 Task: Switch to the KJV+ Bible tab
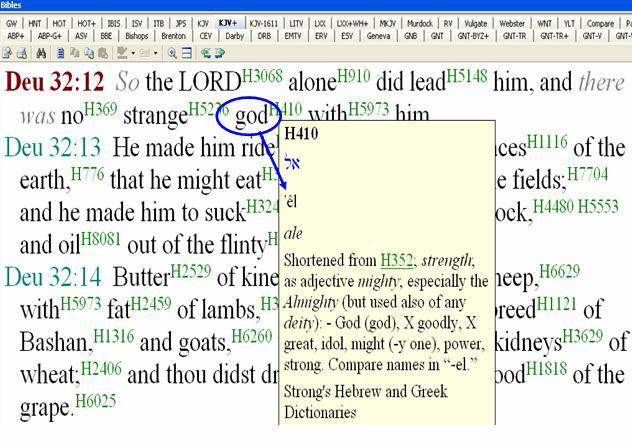click(x=228, y=23)
